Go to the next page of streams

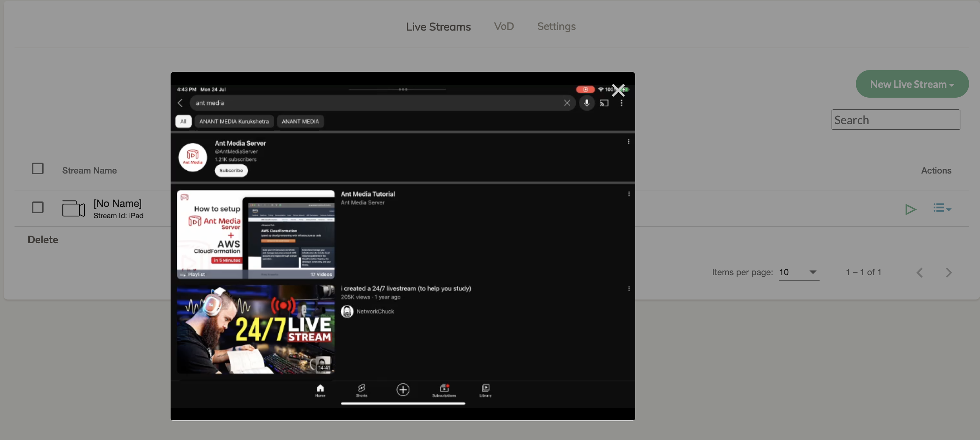click(x=948, y=273)
